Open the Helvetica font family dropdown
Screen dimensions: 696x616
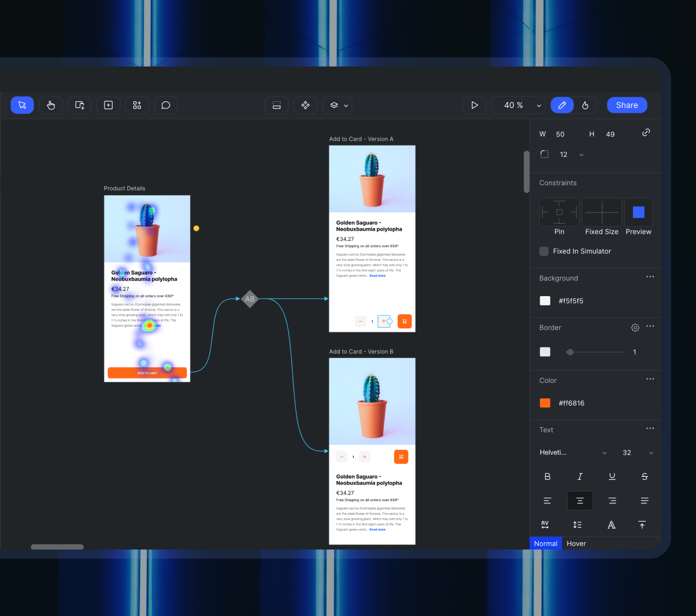pos(571,452)
